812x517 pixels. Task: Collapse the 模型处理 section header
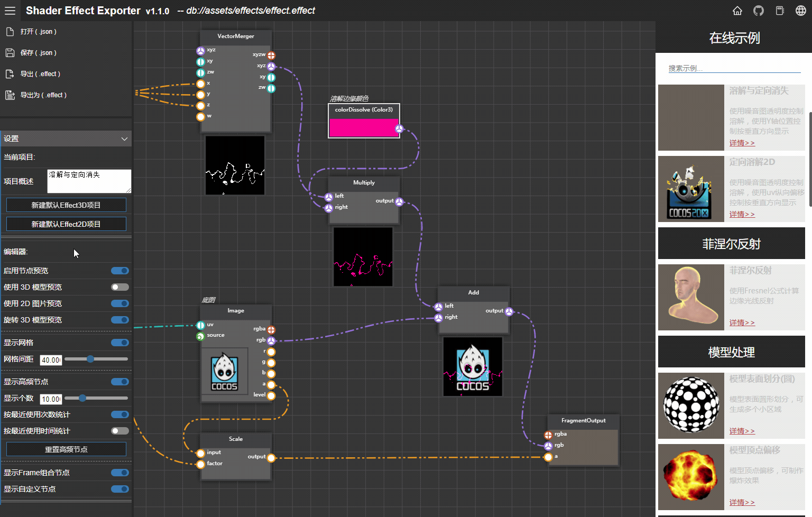731,352
